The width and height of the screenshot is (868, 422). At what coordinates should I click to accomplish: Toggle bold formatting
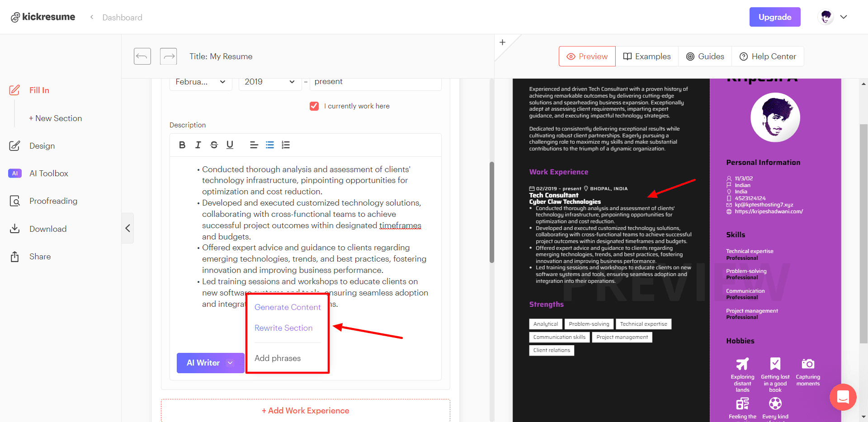(182, 145)
